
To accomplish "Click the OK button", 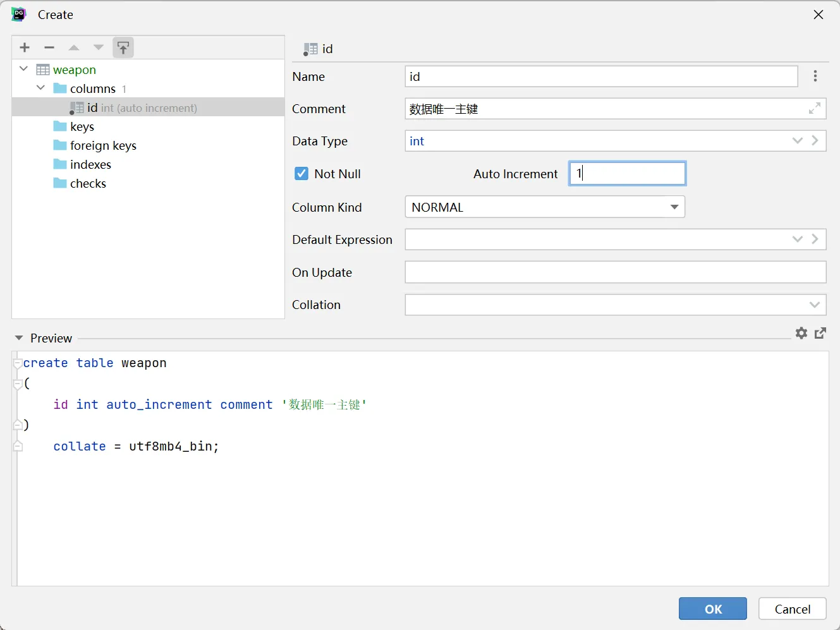I will [712, 609].
